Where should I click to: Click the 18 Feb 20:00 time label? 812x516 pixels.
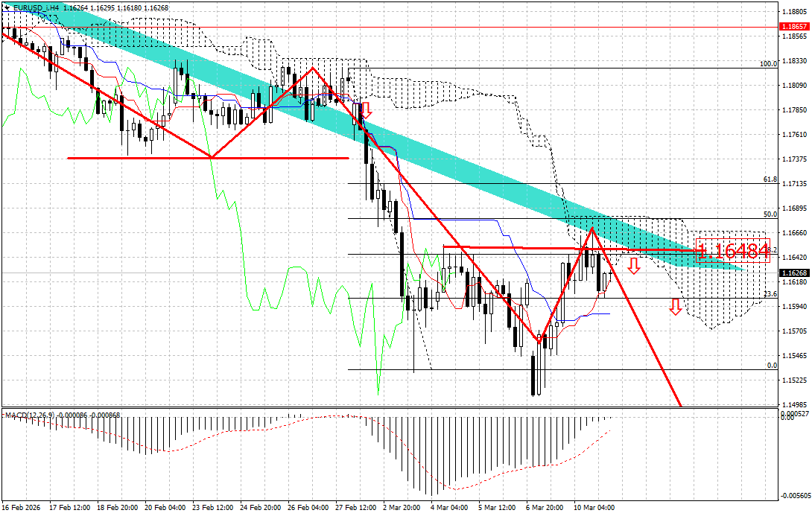(x=117, y=508)
